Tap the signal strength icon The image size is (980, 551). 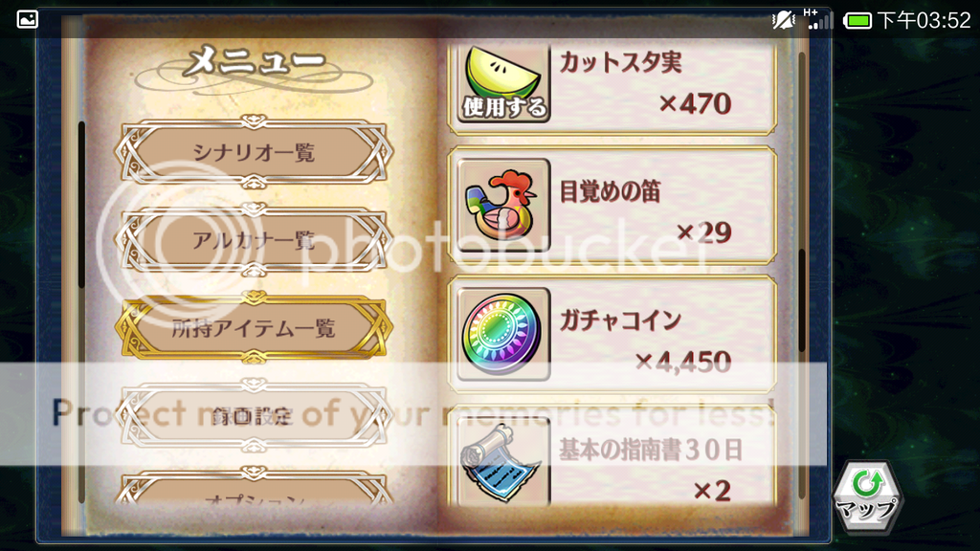[x=819, y=19]
